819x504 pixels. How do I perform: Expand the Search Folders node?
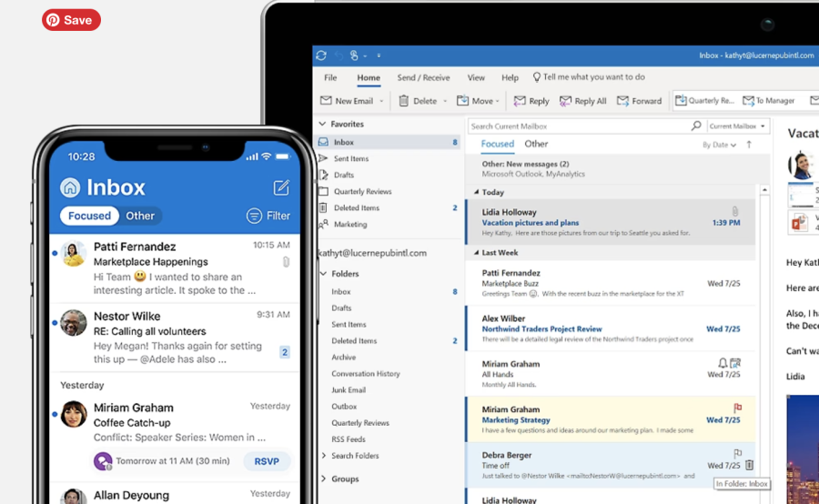324,456
